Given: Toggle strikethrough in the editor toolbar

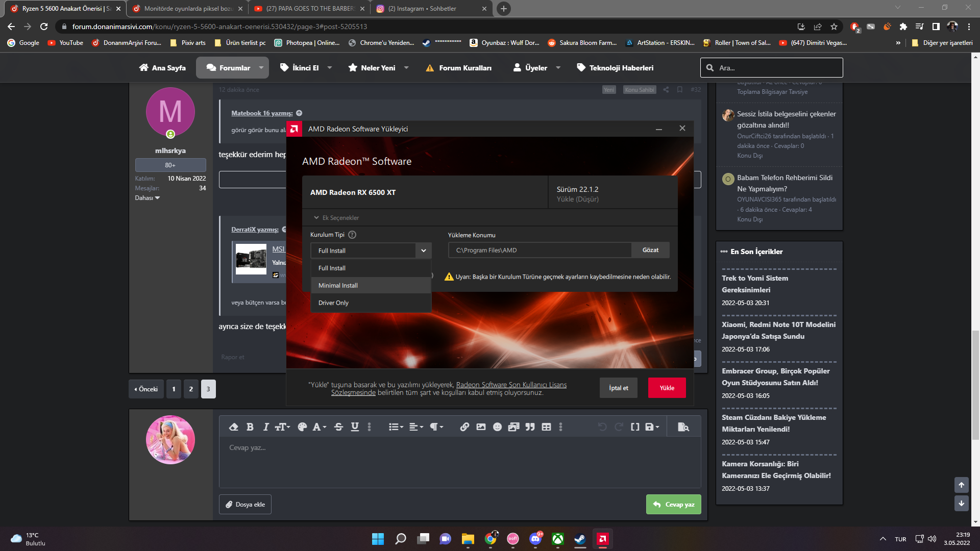Looking at the screenshot, I should pyautogui.click(x=338, y=427).
